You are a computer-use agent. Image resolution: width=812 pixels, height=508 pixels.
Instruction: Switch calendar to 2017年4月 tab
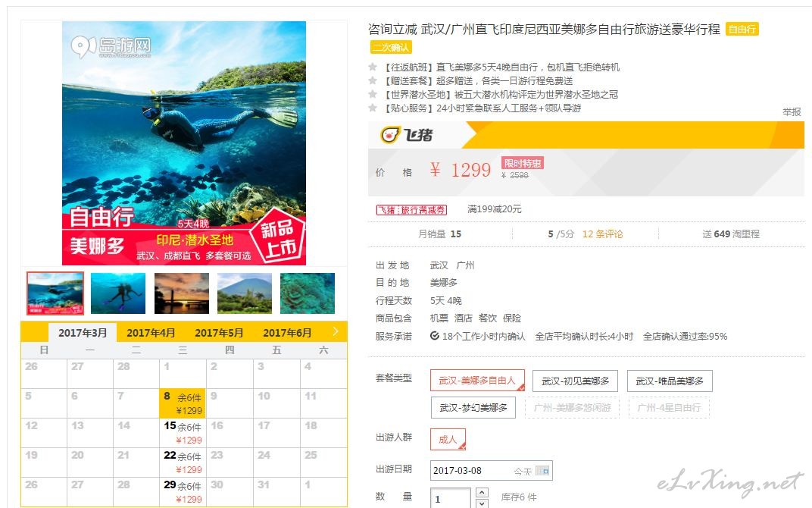pyautogui.click(x=151, y=333)
